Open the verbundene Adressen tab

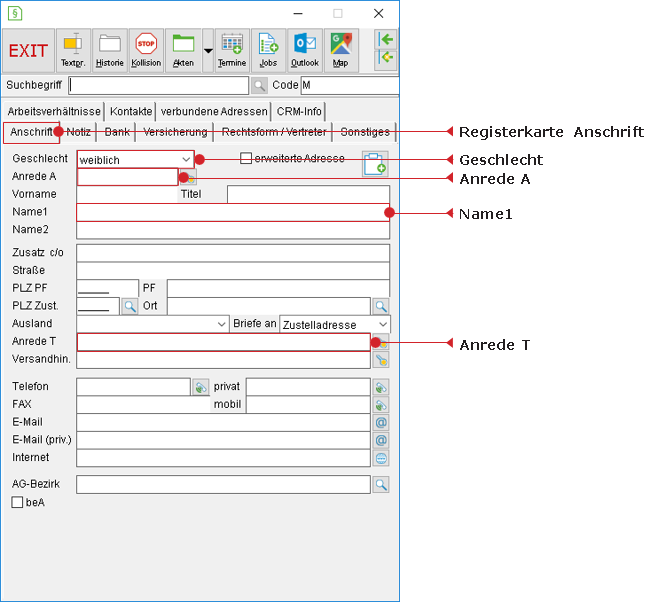pyautogui.click(x=214, y=112)
